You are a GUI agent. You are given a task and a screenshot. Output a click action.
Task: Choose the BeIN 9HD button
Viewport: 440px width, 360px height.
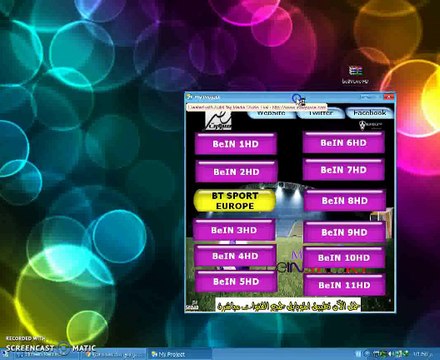coord(344,232)
